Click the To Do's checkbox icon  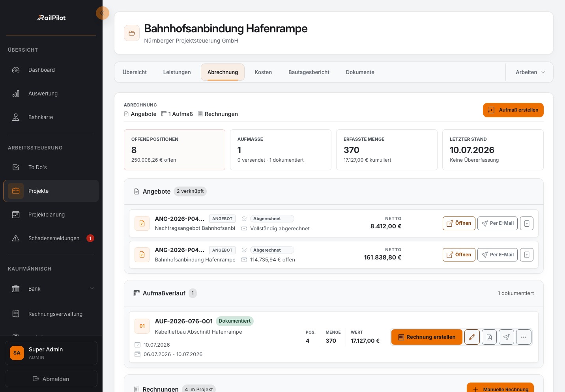(x=16, y=167)
